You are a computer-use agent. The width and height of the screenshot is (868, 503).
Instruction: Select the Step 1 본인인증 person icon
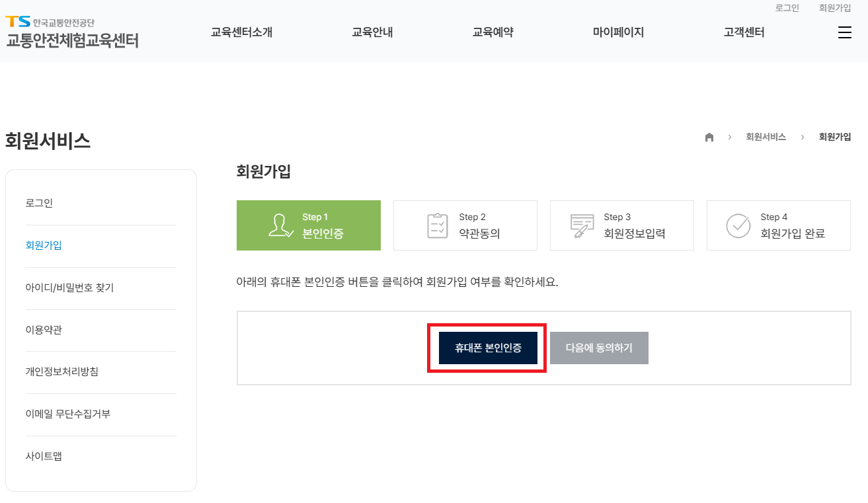(x=281, y=225)
